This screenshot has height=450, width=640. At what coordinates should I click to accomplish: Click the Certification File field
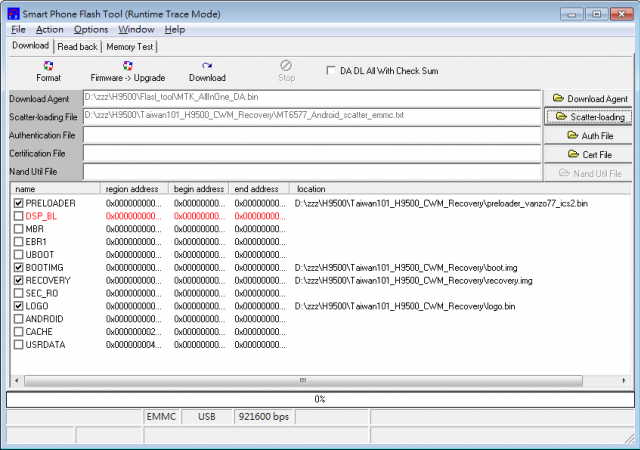click(312, 153)
